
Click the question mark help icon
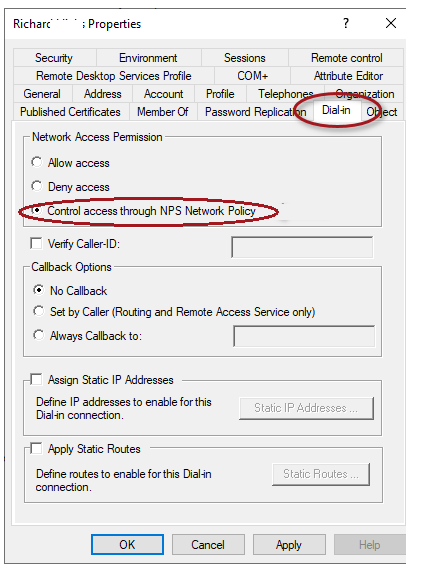(345, 24)
